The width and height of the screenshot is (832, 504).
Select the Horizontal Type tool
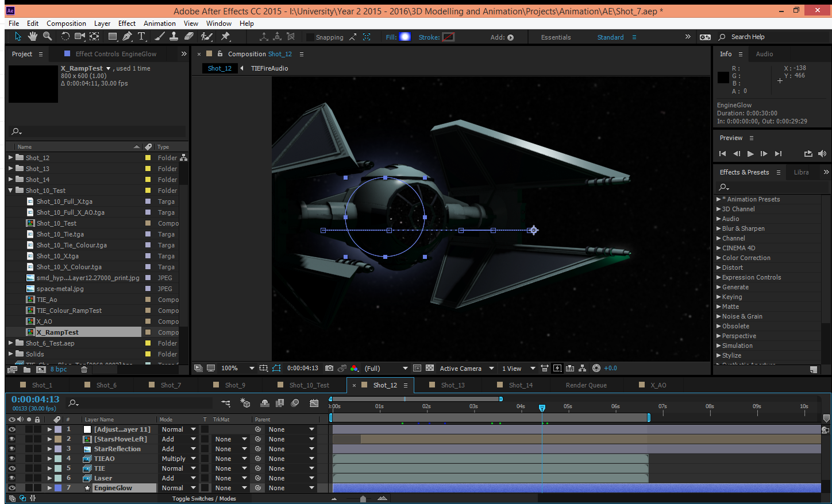(141, 37)
